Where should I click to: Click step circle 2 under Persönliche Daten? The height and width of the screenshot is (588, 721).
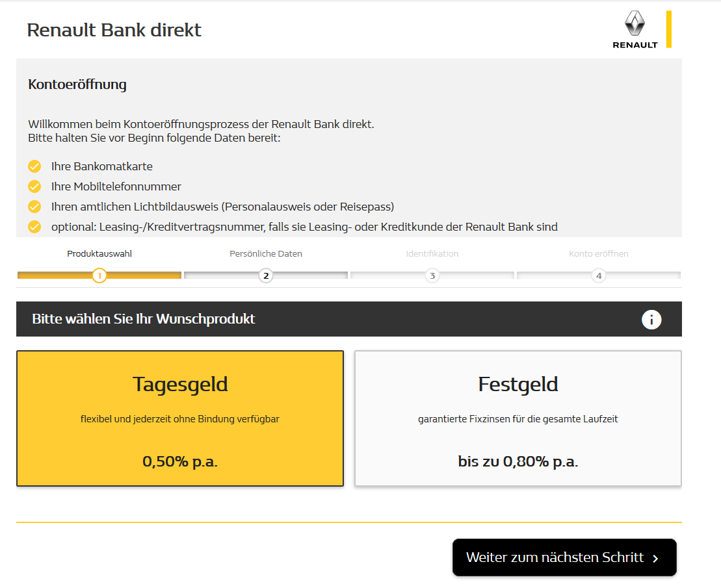click(265, 275)
